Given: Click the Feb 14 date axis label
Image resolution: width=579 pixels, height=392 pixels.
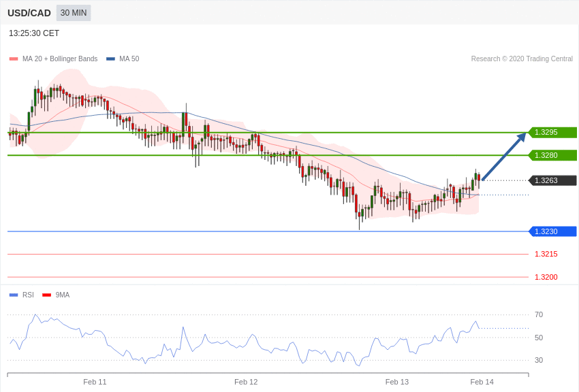Looking at the screenshot, I should click(482, 382).
